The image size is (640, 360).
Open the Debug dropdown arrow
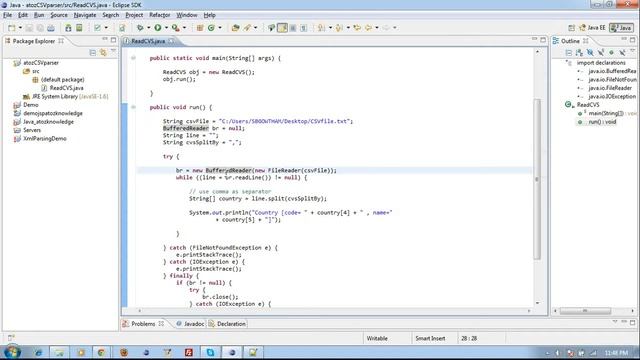(x=148, y=28)
